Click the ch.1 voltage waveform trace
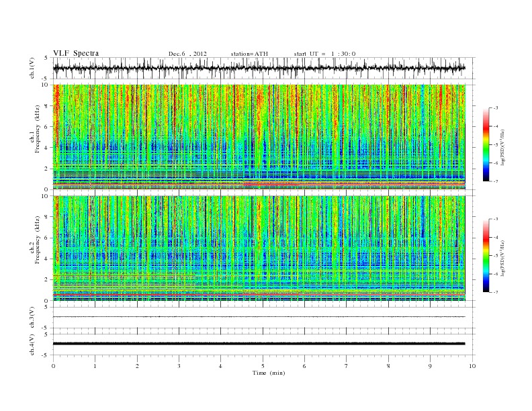 click(x=259, y=68)
